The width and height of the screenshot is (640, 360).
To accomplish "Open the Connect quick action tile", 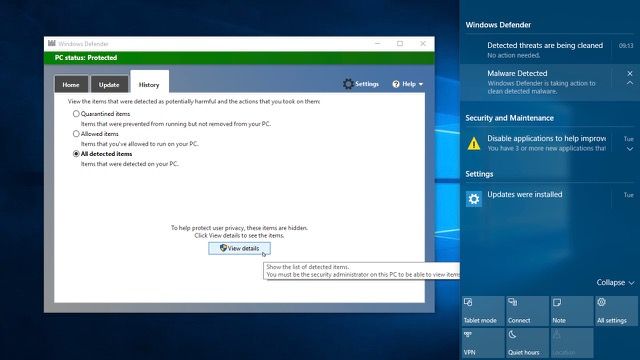I will tap(527, 311).
